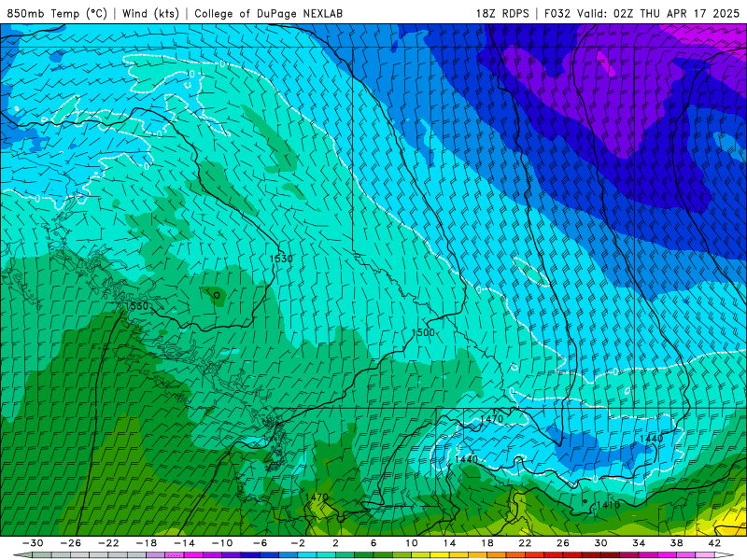Click the positive "6" color scale label
Screen dimensions: 747x560
373,543
